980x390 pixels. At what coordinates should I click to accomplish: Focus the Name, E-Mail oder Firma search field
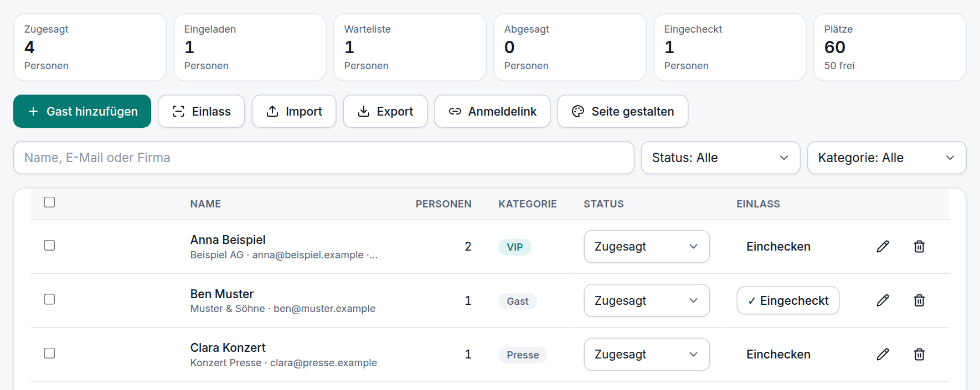click(324, 158)
